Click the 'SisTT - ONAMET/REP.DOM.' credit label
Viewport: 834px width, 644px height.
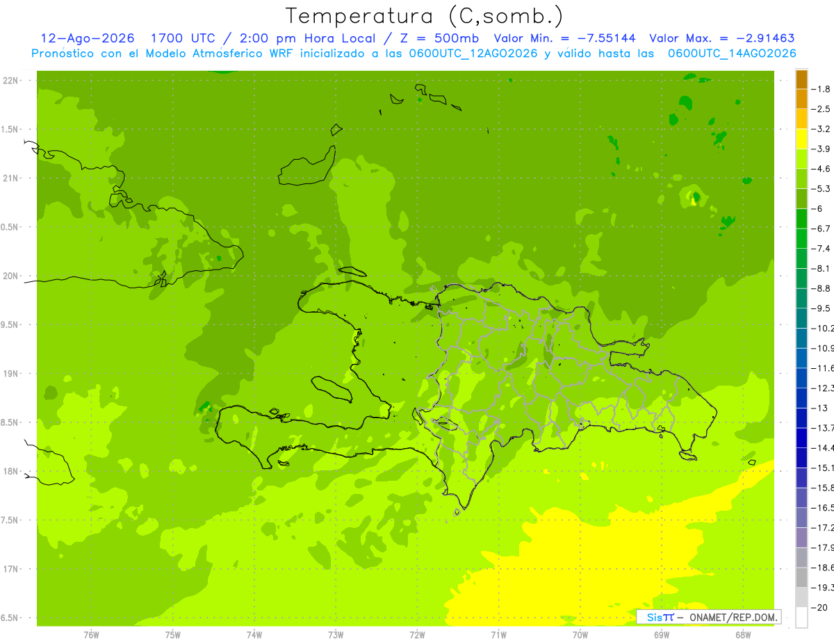click(x=709, y=617)
